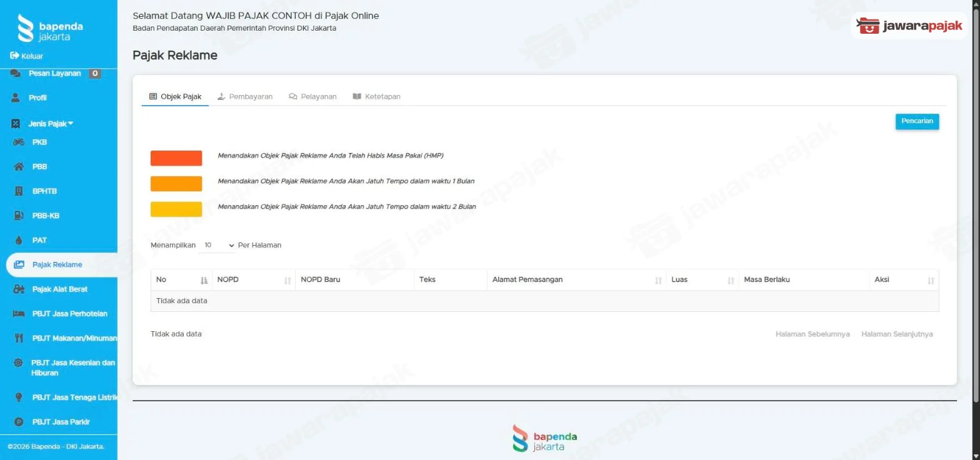Switch to Pembayaran tab
980x460 pixels.
[245, 97]
